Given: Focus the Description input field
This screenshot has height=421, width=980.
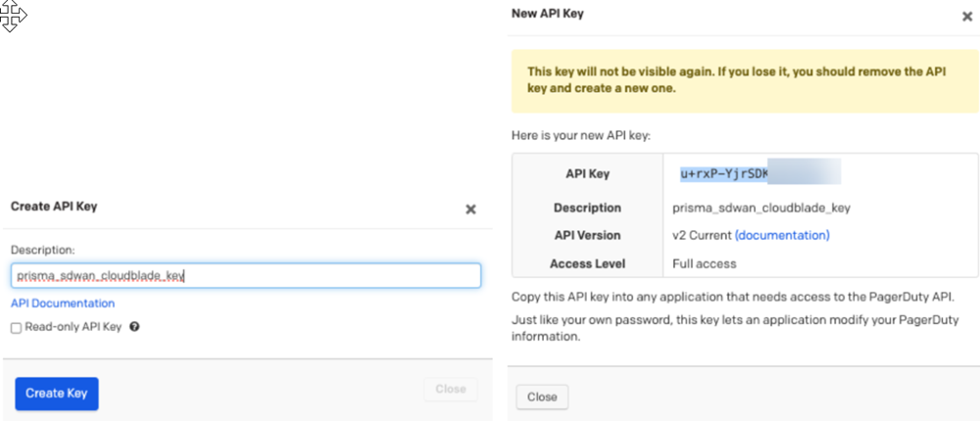Looking at the screenshot, I should (245, 275).
